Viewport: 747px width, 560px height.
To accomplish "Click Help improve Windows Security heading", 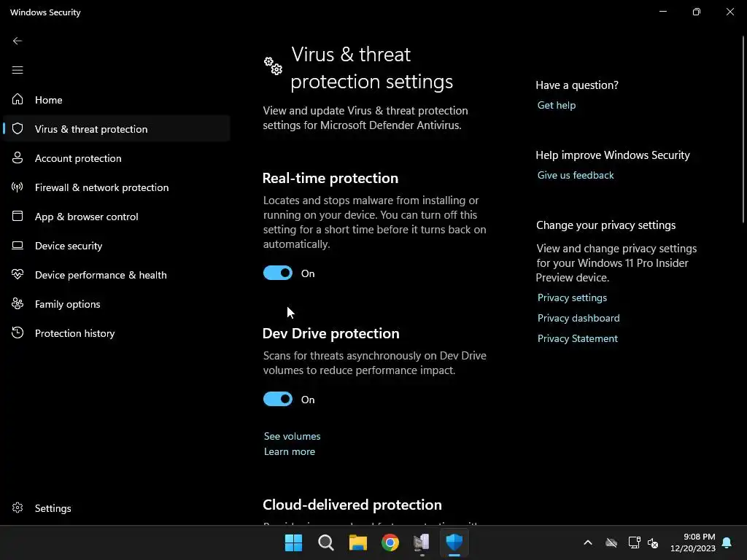I will (613, 155).
